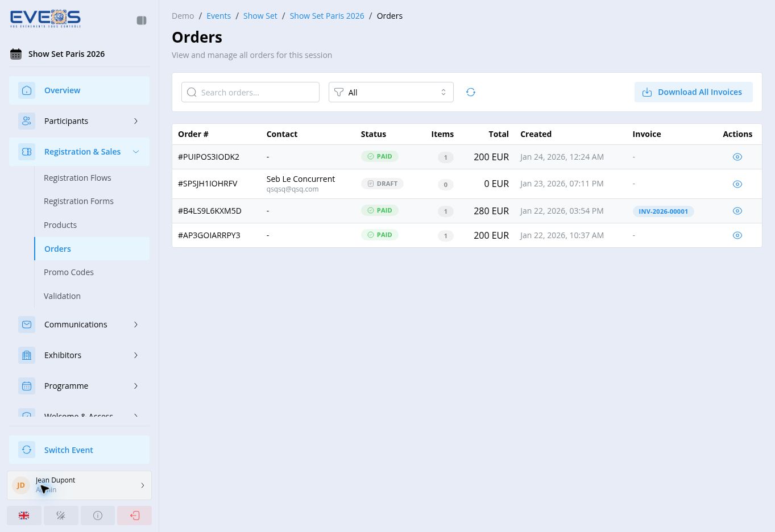The image size is (775, 532).
Task: Click the Exhibitors building icon
Action: pyautogui.click(x=27, y=355)
